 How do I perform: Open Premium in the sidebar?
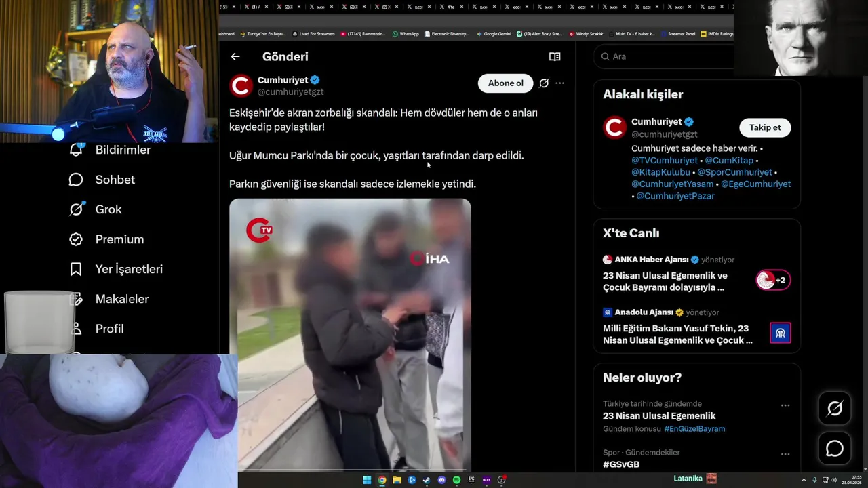[119, 239]
